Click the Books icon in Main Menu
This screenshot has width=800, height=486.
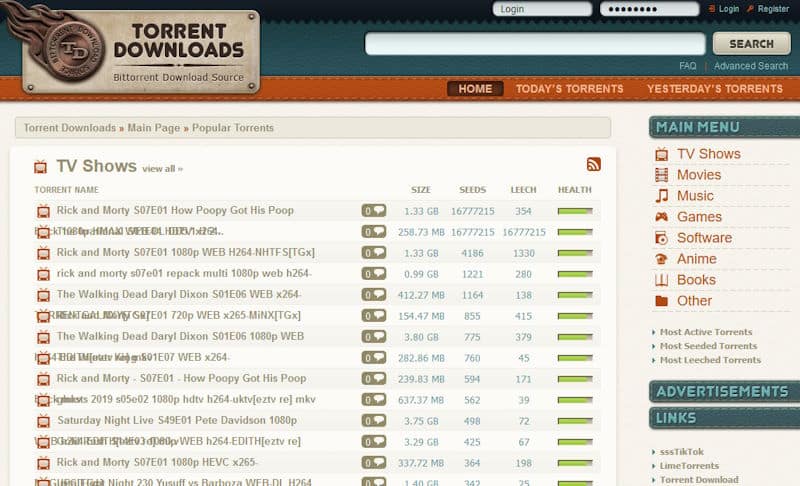661,280
